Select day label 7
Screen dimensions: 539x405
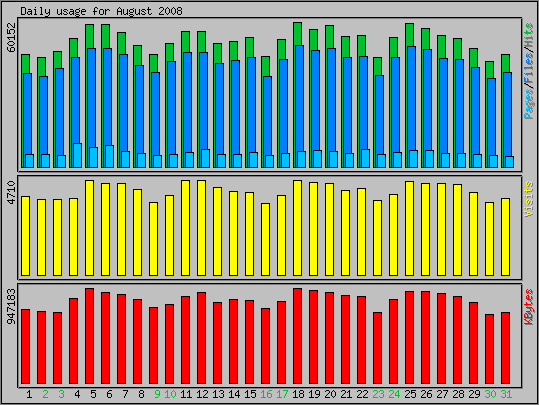click(x=125, y=394)
